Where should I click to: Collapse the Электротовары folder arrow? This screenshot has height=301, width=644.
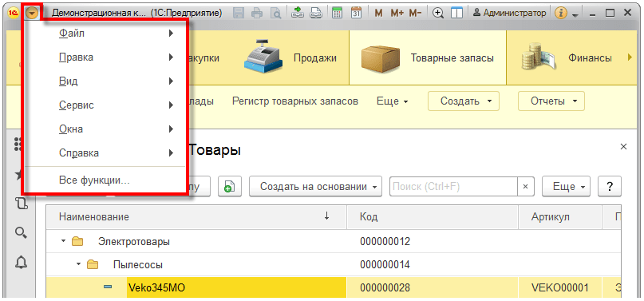pyautogui.click(x=63, y=241)
